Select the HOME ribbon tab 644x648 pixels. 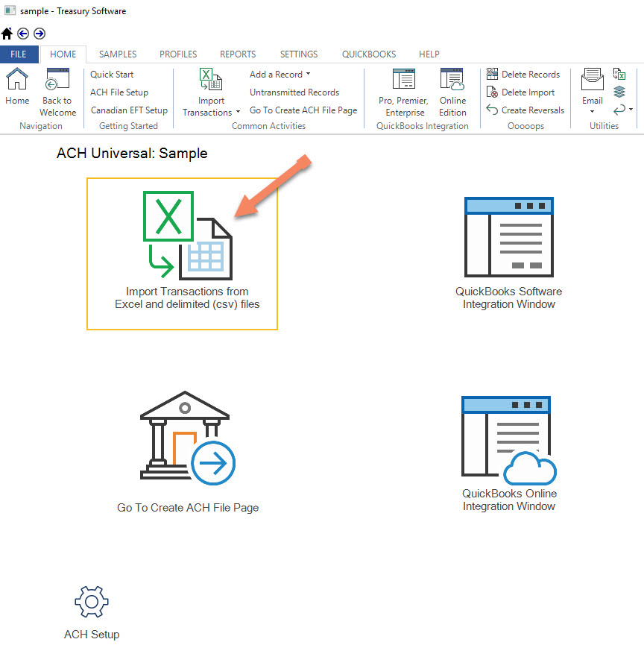coord(63,54)
